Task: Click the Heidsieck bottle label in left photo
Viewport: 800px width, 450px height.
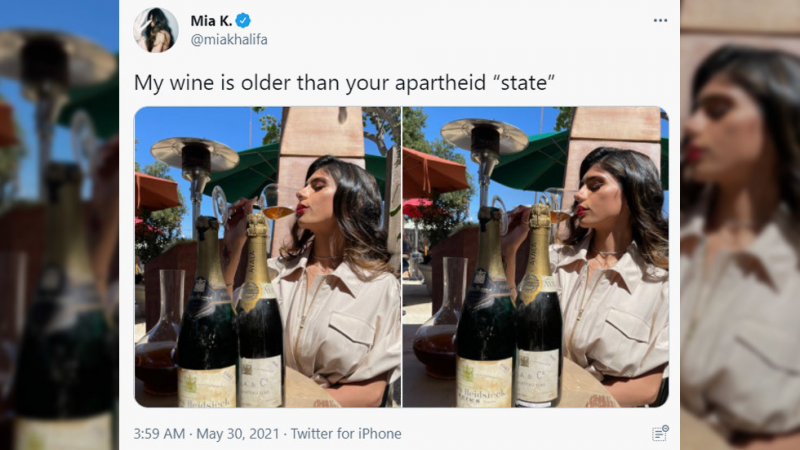Action: 207,386
